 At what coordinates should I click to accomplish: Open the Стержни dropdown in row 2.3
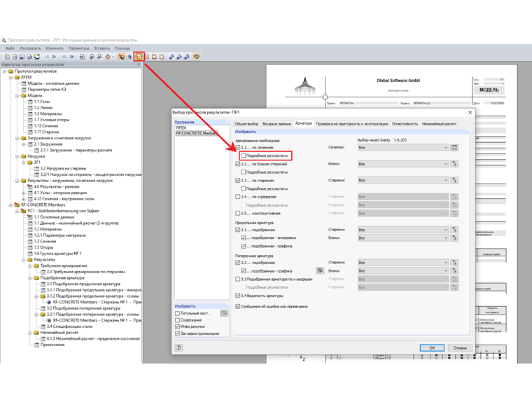pos(403,180)
